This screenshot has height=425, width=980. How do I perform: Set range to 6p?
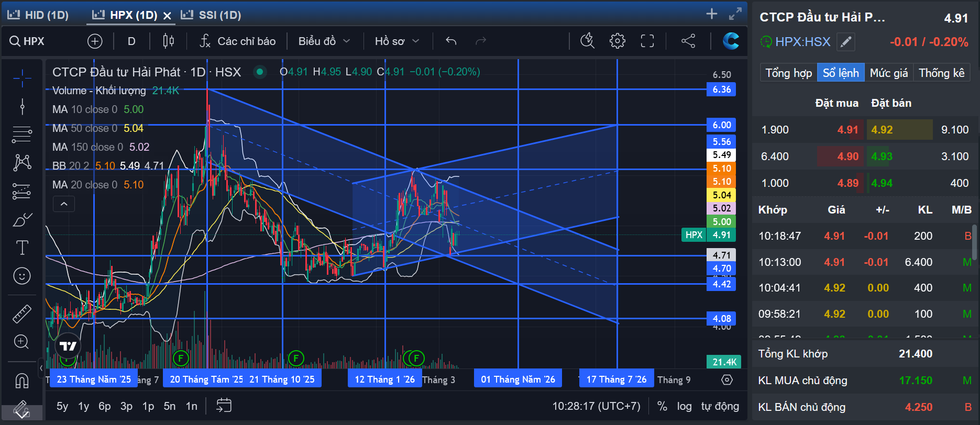[x=105, y=406]
